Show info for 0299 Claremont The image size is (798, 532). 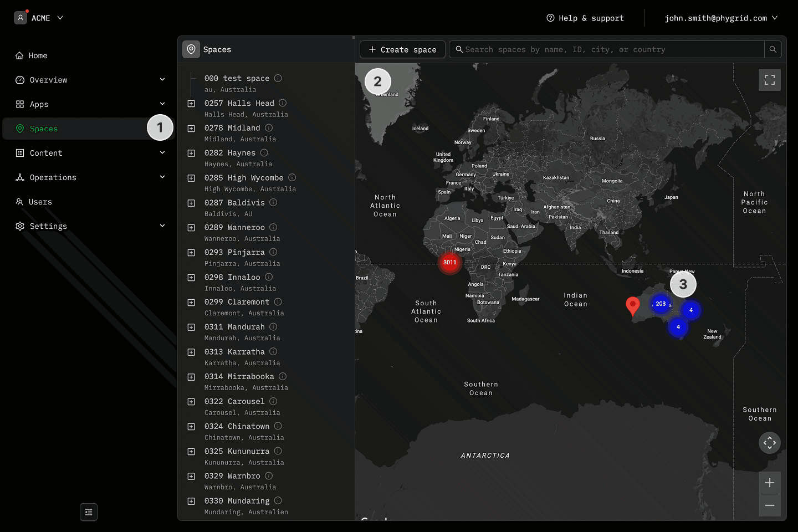[x=278, y=302]
